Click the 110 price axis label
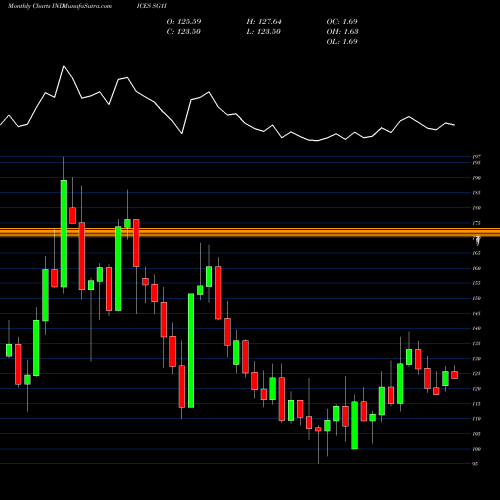This screenshot has width=500, height=500. (477, 419)
